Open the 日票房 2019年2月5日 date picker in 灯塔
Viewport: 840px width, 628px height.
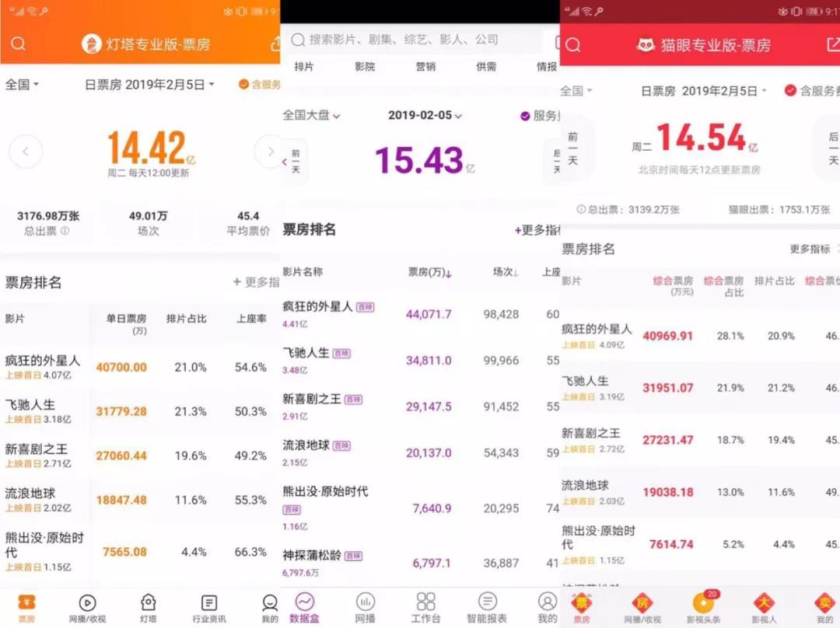point(149,85)
